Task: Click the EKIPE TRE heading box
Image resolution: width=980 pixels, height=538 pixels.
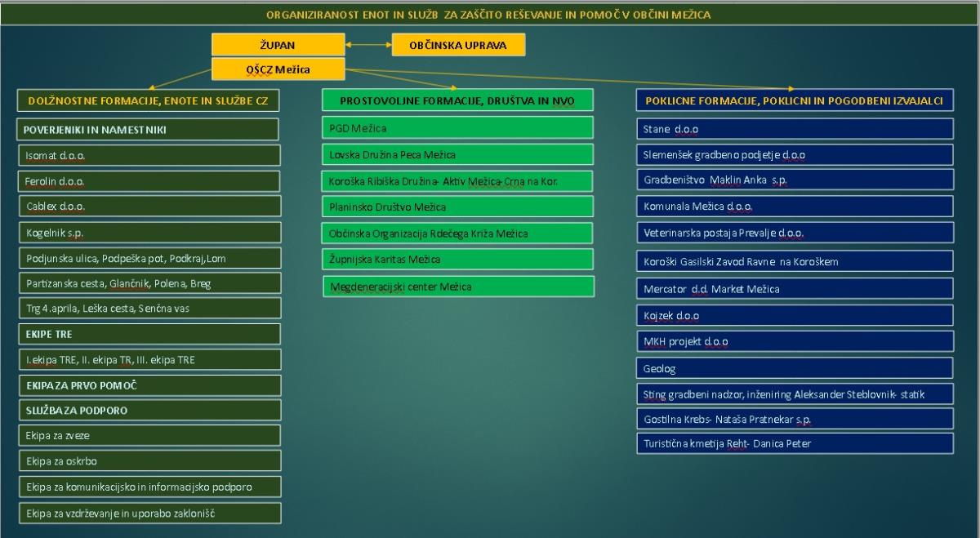Action: [149, 334]
